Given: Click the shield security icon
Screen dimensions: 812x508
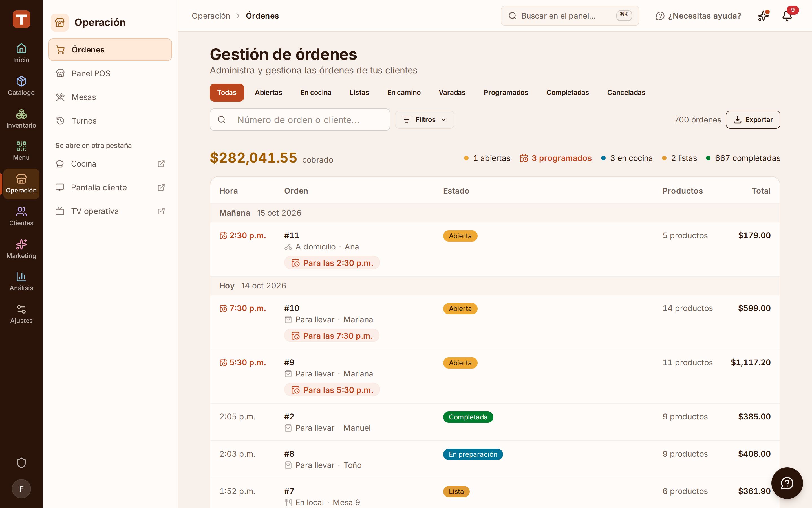Looking at the screenshot, I should pos(21,463).
